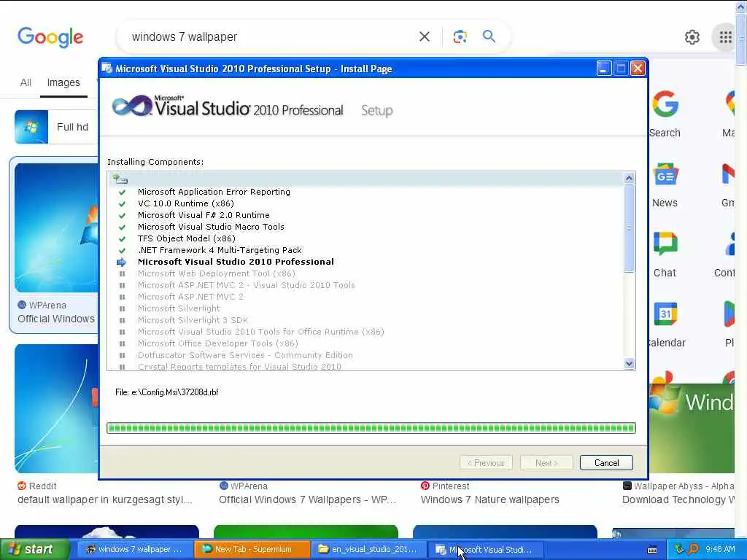
Task: Click the on-screen keyboard icon in taskbar
Action: coord(652,550)
